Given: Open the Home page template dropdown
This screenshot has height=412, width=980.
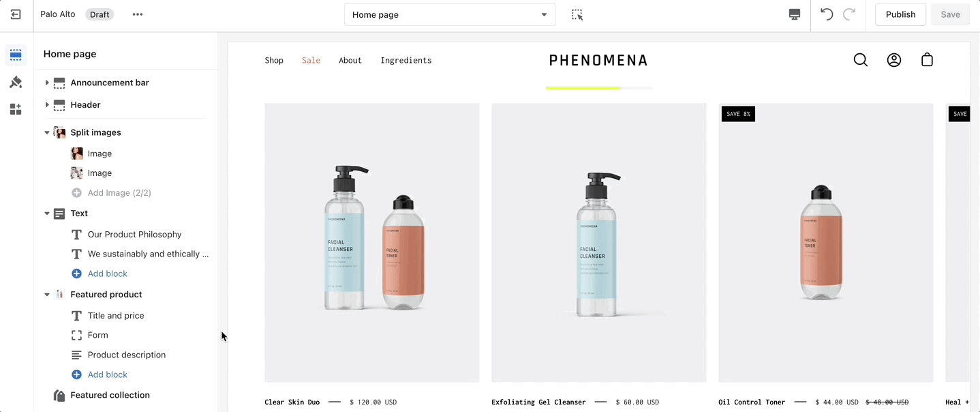Looking at the screenshot, I should [x=450, y=14].
